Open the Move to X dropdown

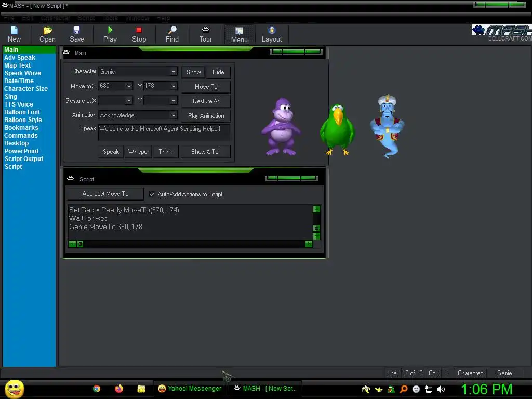tap(129, 86)
